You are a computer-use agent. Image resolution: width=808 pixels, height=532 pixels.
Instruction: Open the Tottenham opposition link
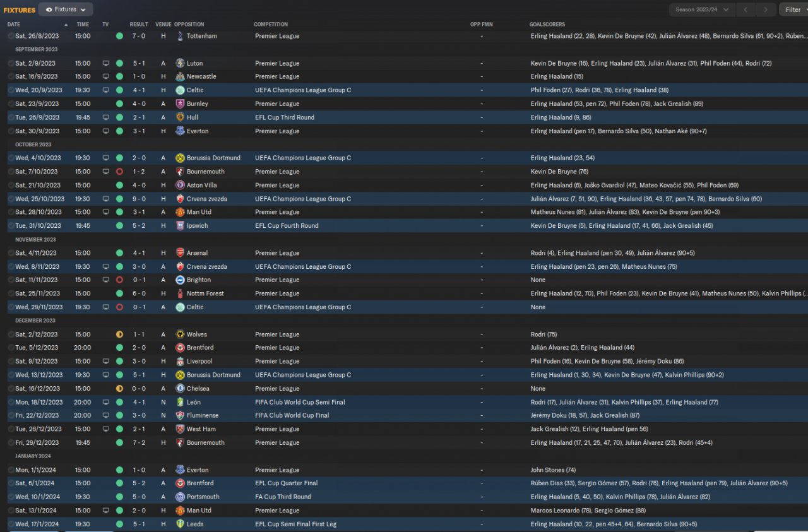[x=202, y=36]
